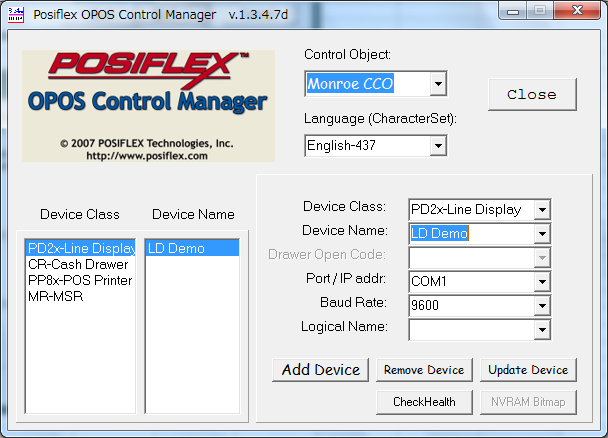Expand the Device Name combo box arrow
This screenshot has width=608, height=438.
542,234
